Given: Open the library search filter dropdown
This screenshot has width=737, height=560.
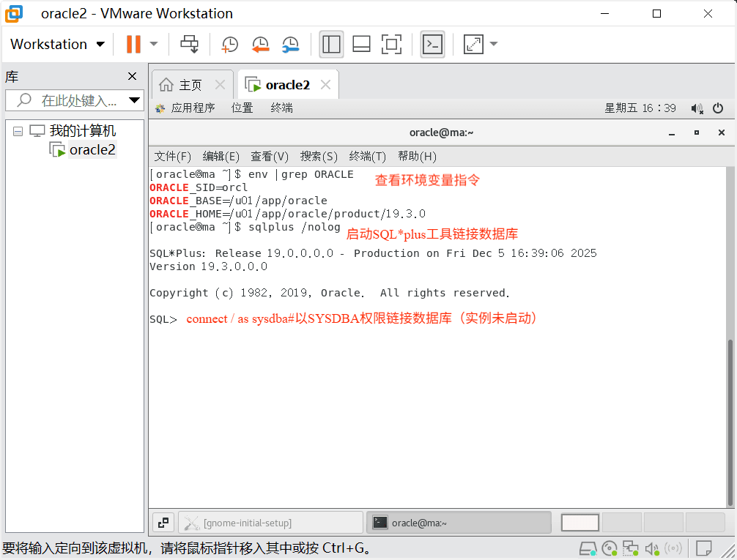Looking at the screenshot, I should coord(134,100).
